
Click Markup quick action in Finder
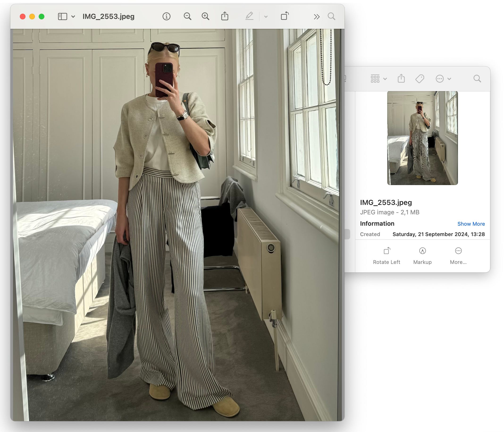tap(422, 256)
